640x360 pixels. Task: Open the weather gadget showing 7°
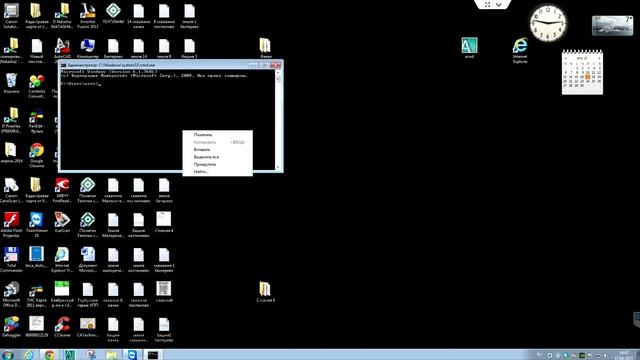point(612,26)
